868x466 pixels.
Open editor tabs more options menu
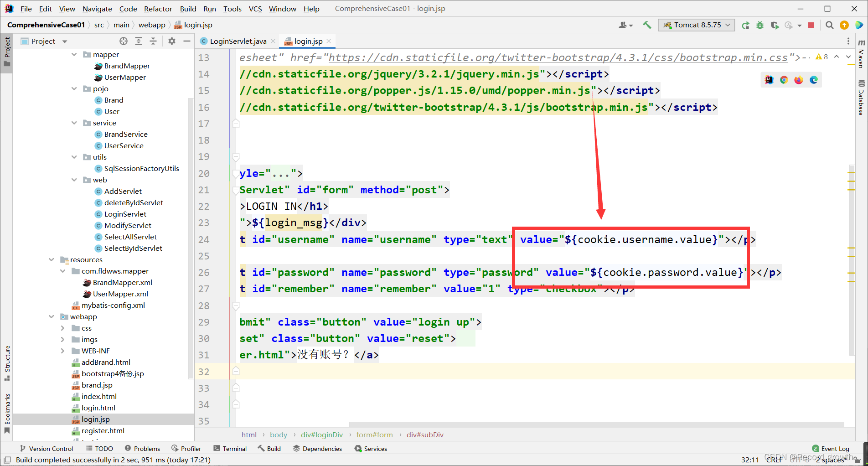[x=848, y=41]
